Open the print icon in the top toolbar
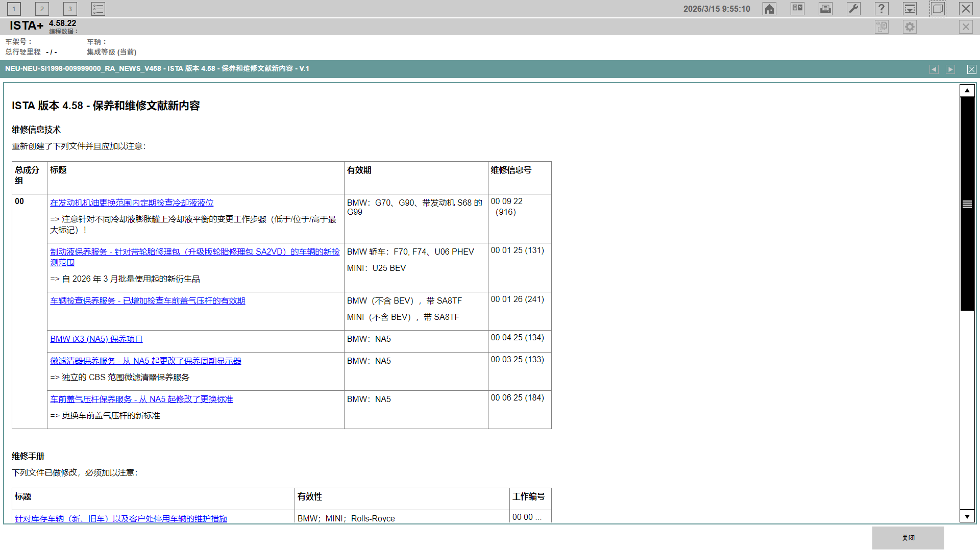Viewport: 980px width, 551px height. [x=825, y=9]
